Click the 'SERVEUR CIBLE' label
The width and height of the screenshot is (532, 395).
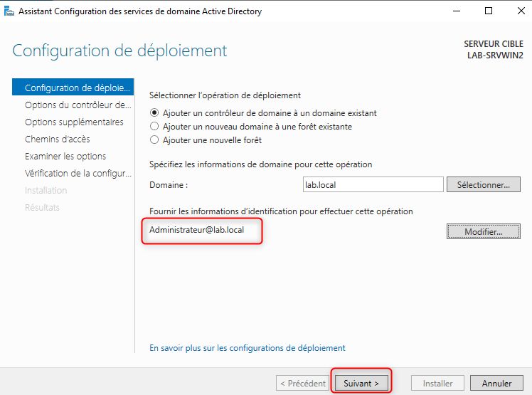[x=494, y=44]
